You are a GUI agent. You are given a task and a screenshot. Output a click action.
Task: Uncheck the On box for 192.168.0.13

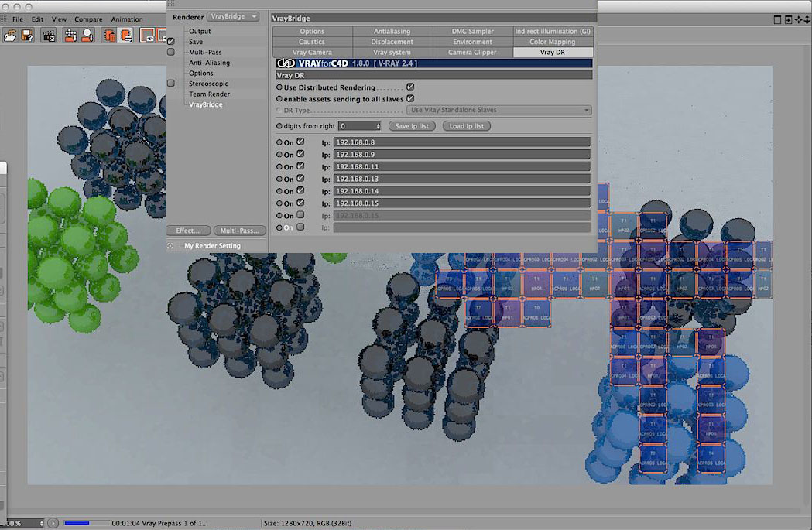(300, 179)
